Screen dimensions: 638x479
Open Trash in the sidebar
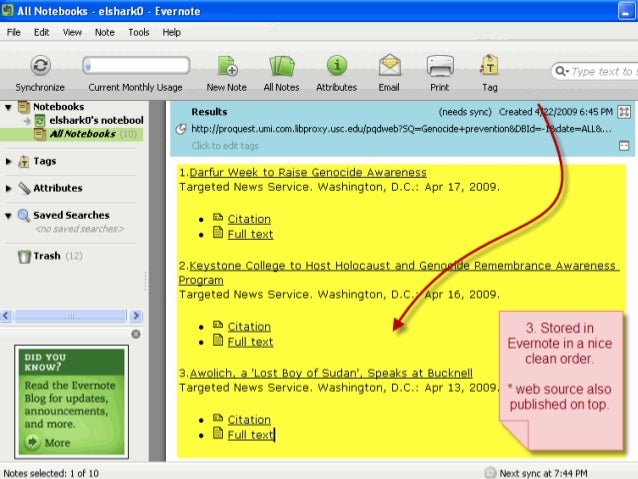coord(47,256)
